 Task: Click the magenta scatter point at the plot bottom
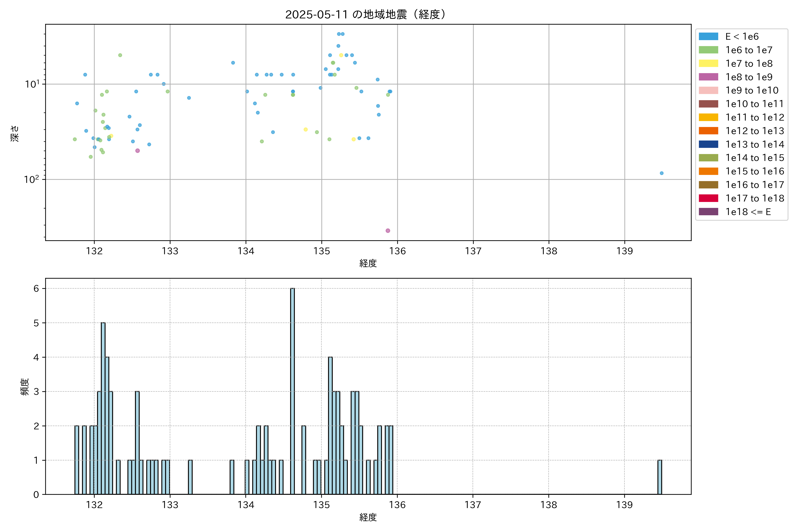tap(388, 231)
